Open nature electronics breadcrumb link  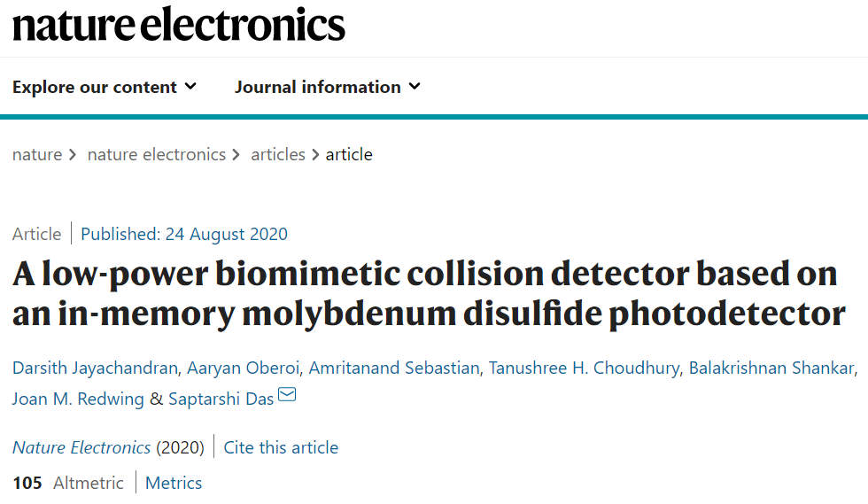pos(157,154)
